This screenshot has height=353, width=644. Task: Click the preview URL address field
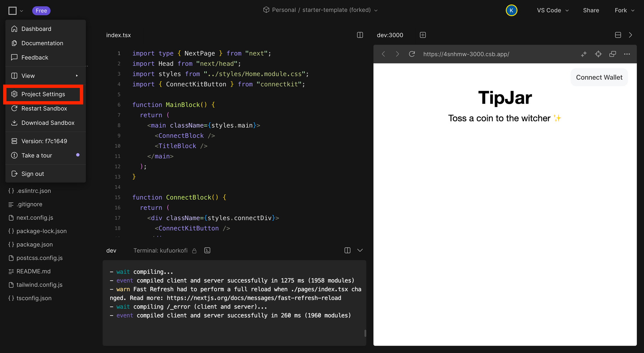coord(466,54)
